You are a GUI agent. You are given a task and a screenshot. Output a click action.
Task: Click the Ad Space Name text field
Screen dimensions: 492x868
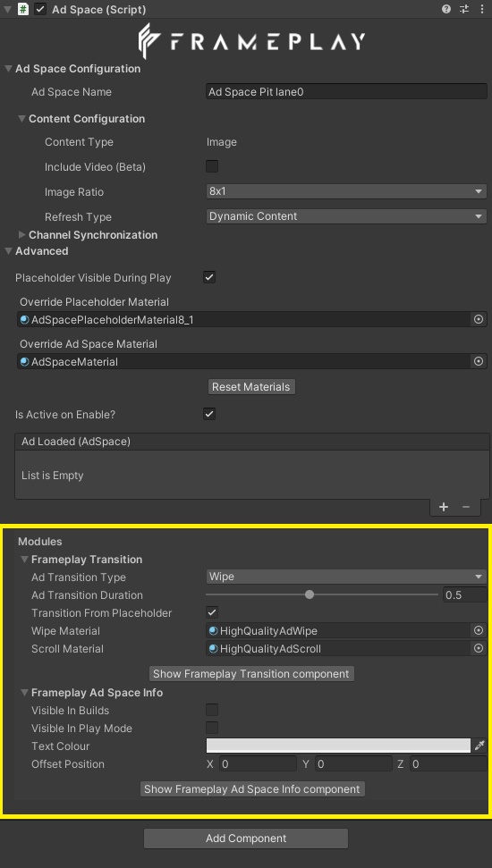[x=346, y=92]
